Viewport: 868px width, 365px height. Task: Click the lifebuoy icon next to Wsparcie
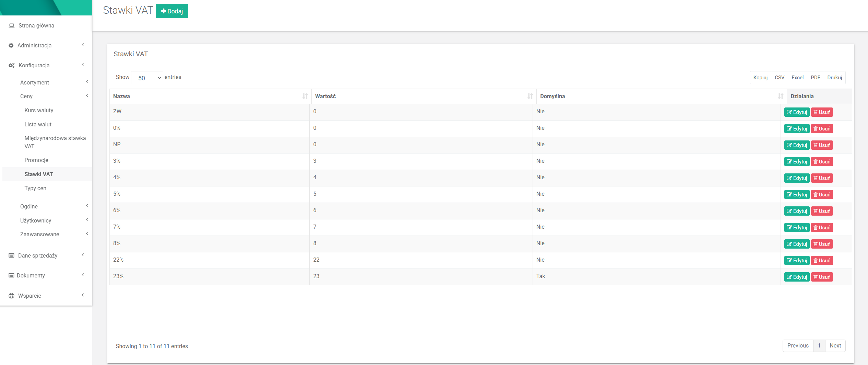pos(12,296)
